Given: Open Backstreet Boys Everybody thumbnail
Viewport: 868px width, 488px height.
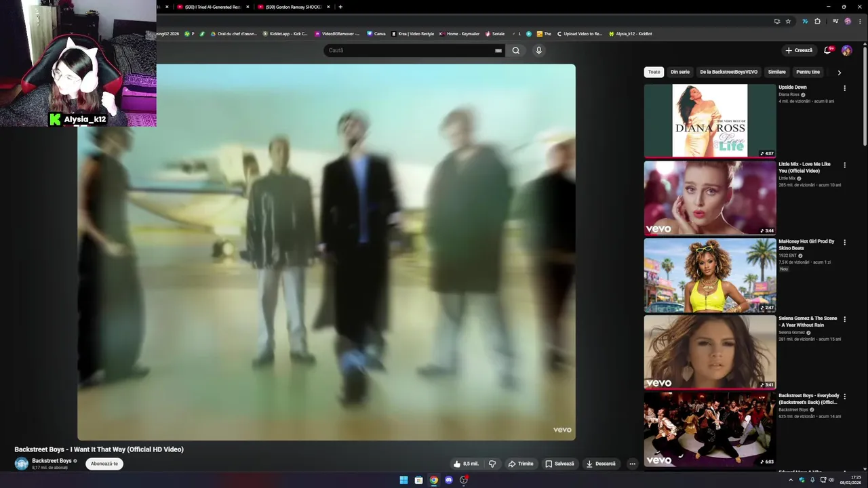Looking at the screenshot, I should tap(710, 428).
